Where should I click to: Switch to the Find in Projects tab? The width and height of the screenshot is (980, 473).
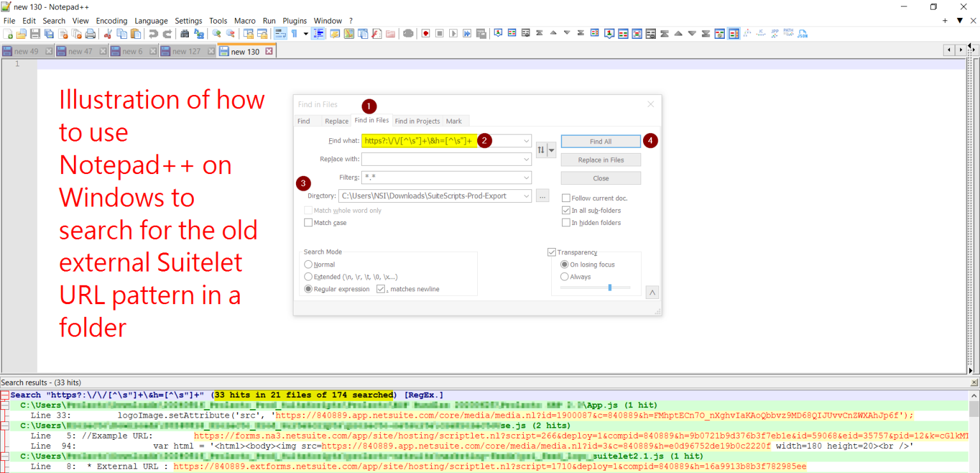(x=417, y=120)
